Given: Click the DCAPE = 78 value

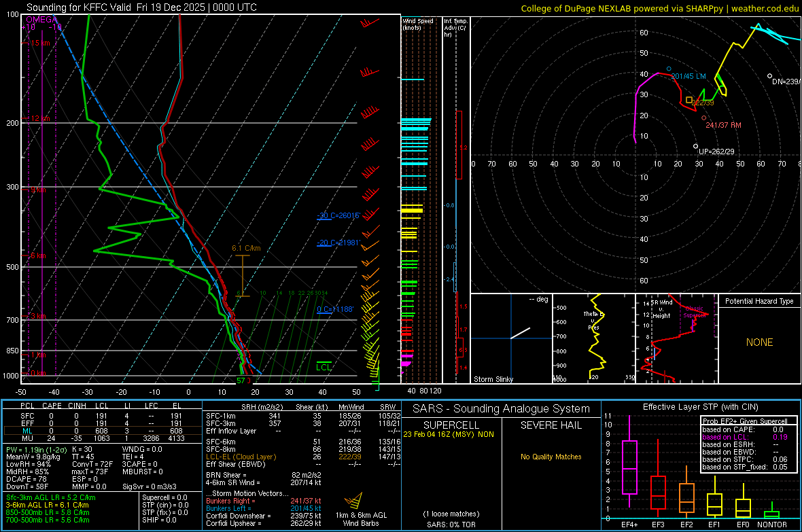Looking at the screenshot, I should pyautogui.click(x=26, y=479).
